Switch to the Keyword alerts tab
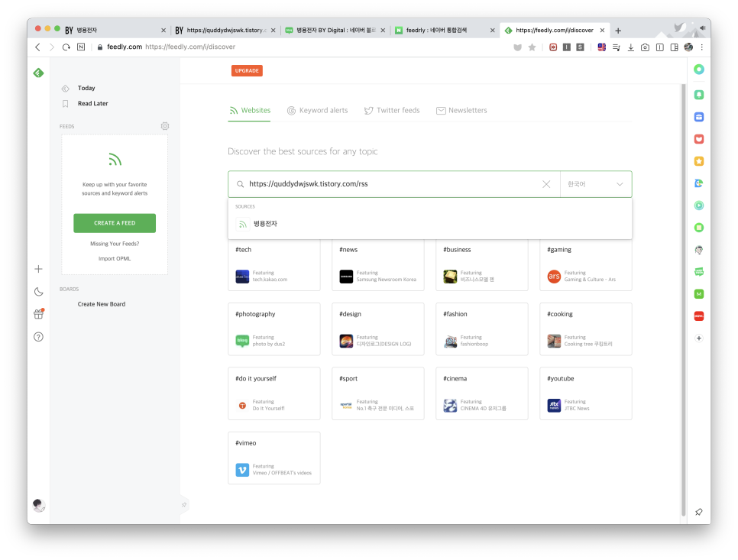Screen dimensions: 738x560 coord(317,111)
